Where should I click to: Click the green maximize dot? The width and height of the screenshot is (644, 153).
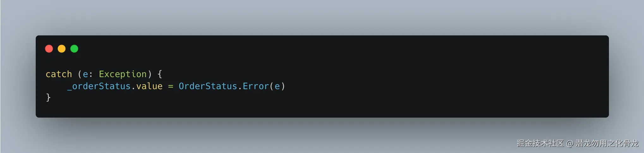pos(74,49)
